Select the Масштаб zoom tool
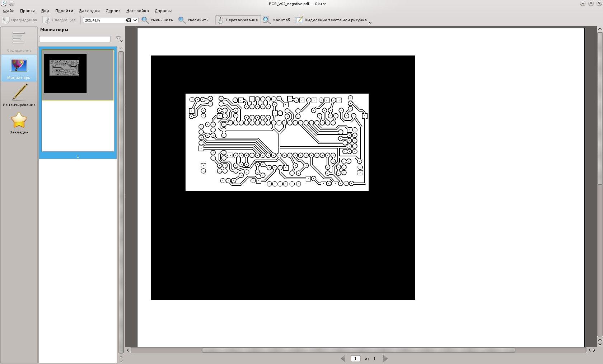The image size is (603, 364). click(x=276, y=20)
